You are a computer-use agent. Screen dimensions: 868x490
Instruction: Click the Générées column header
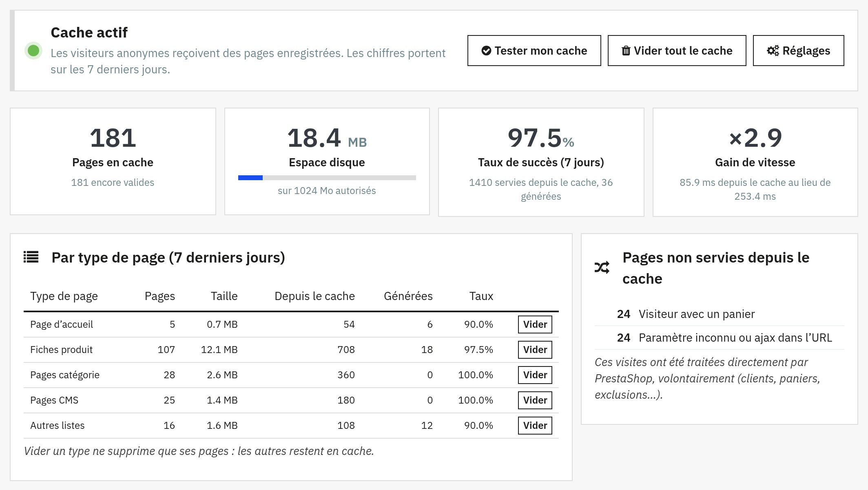(408, 296)
